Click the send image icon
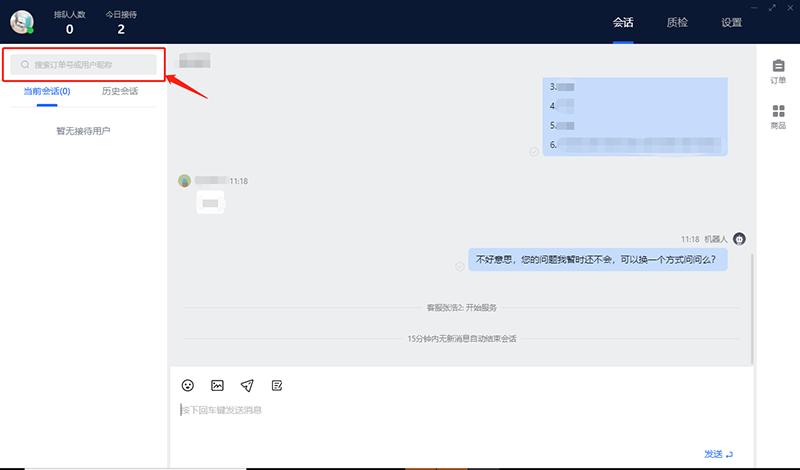Image resolution: width=800 pixels, height=470 pixels. point(217,385)
